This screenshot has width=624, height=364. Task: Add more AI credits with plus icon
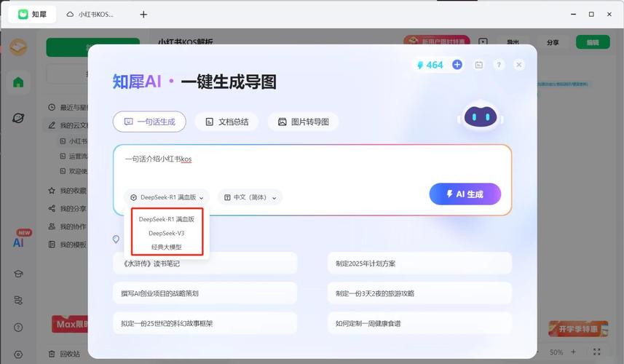click(x=457, y=65)
